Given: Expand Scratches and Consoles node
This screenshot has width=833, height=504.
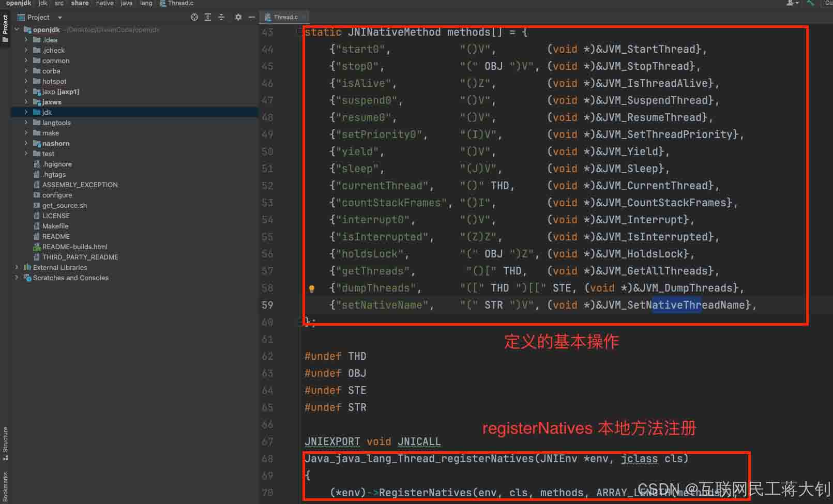Looking at the screenshot, I should click(17, 278).
